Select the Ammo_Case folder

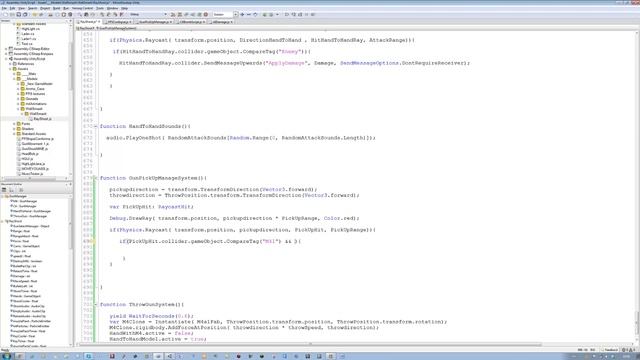pos(35,89)
